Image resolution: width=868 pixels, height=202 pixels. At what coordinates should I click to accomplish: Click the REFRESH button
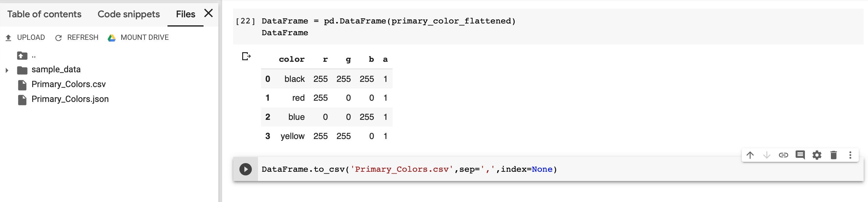(76, 37)
